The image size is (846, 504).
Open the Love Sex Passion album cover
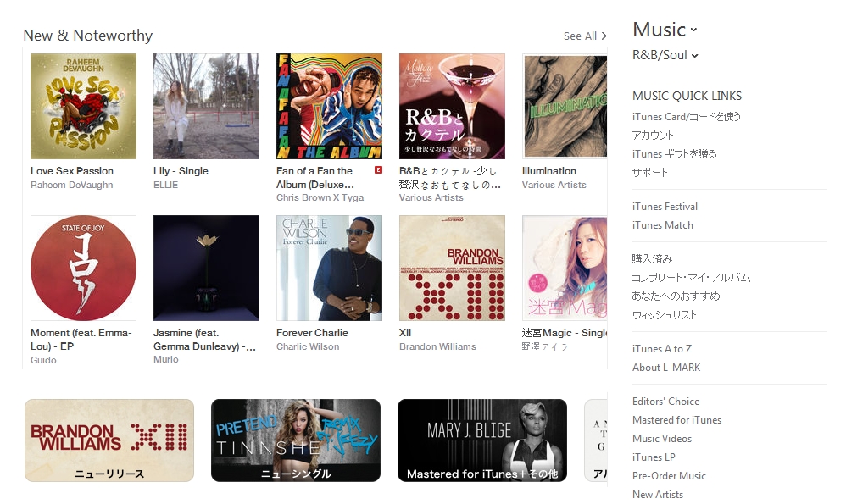click(x=83, y=106)
